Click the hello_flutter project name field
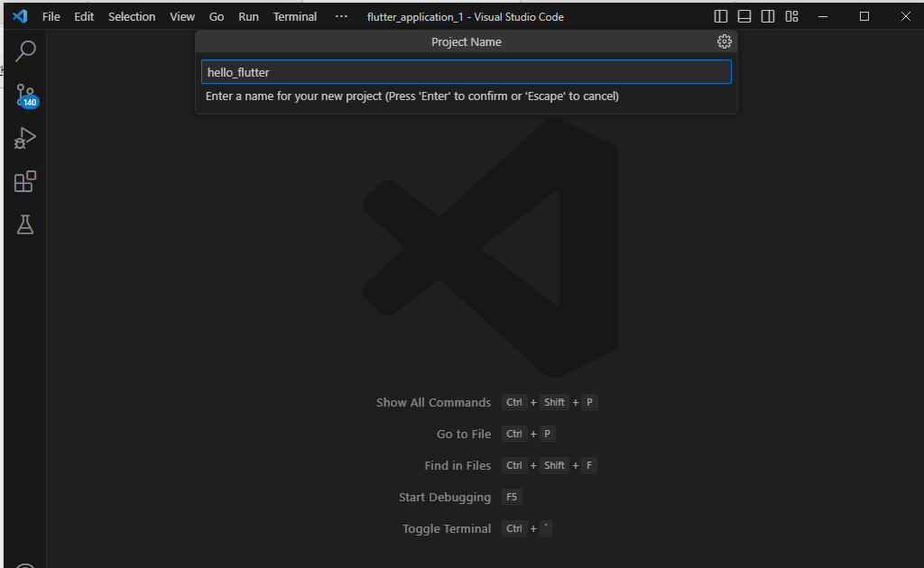The image size is (924, 568). coord(467,72)
